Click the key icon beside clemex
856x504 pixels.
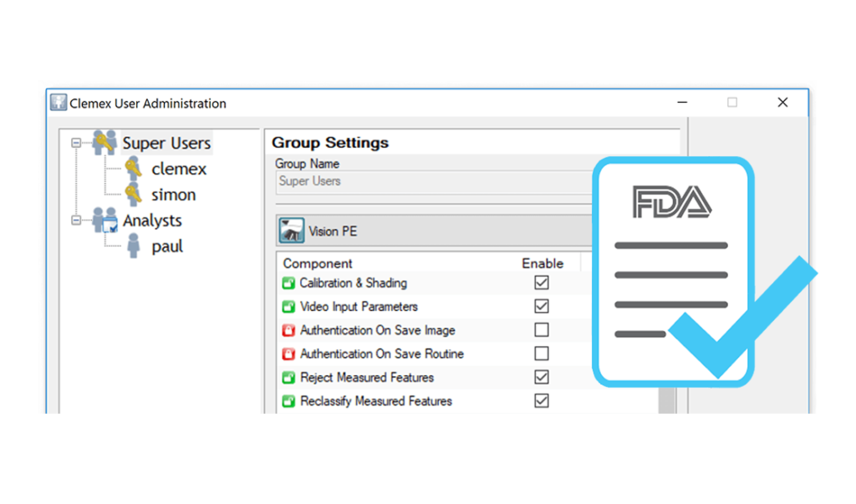[133, 169]
